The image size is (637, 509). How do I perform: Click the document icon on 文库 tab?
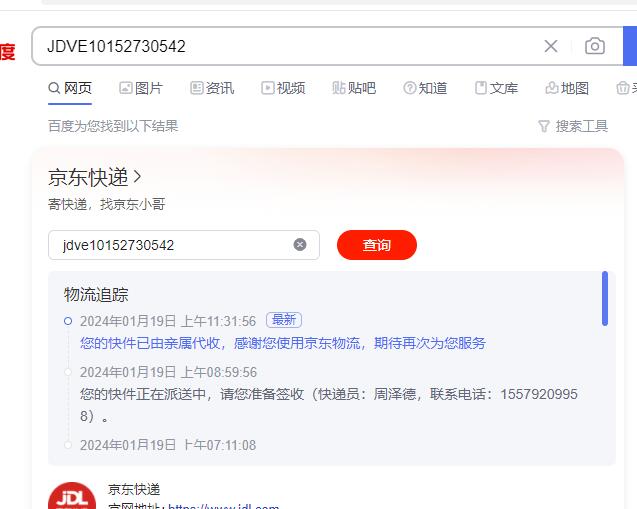click(x=481, y=88)
